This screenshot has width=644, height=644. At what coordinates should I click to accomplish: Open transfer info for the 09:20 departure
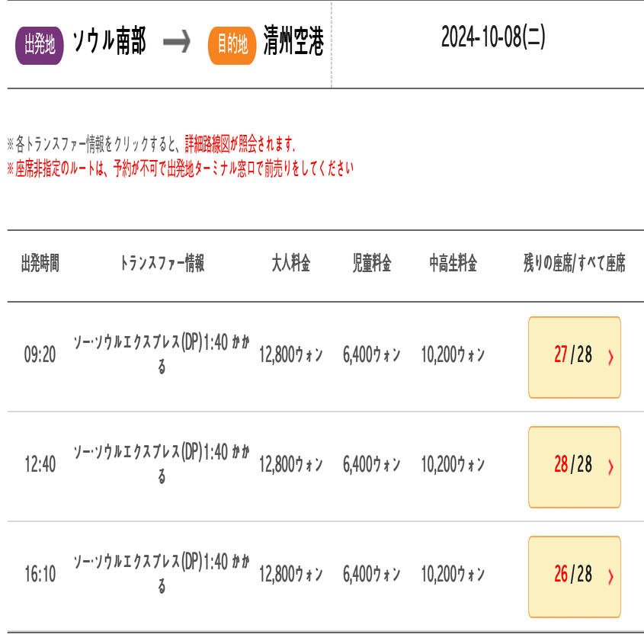[x=161, y=355]
